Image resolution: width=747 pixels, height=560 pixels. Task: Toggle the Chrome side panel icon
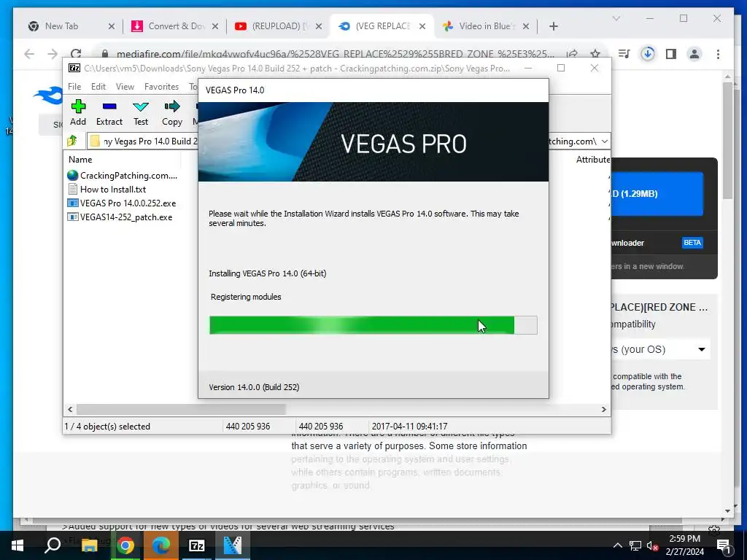(671, 54)
